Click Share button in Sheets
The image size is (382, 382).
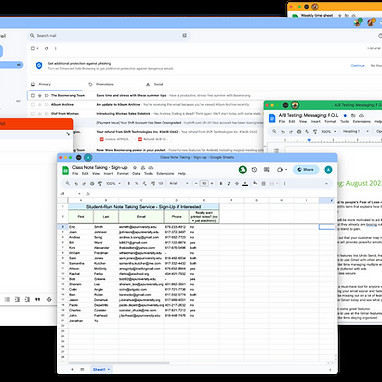(306, 170)
